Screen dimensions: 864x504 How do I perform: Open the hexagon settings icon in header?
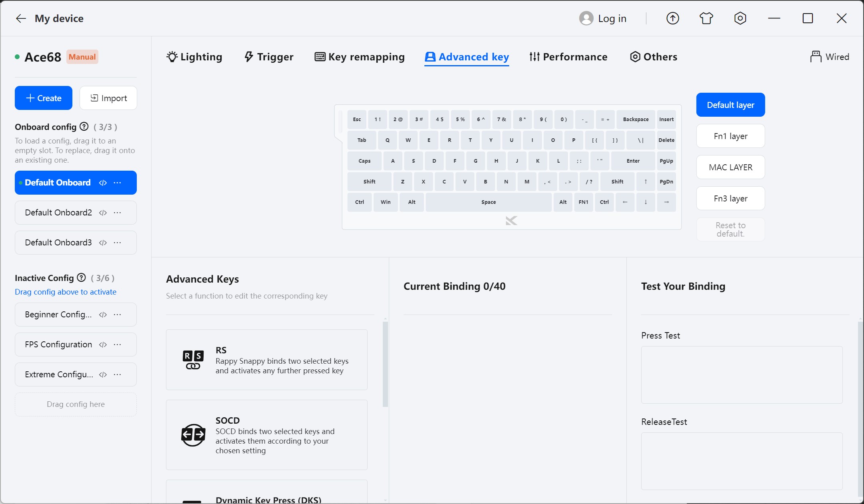click(x=740, y=18)
